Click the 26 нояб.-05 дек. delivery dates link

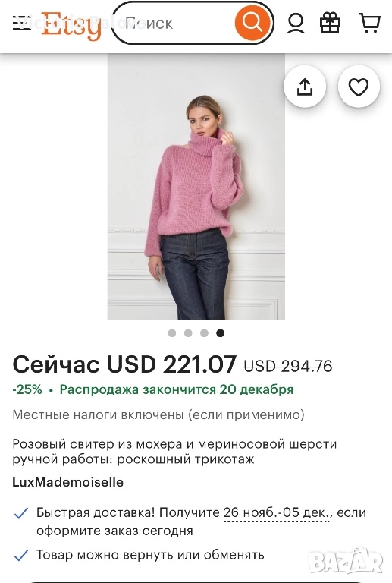pyautogui.click(x=277, y=512)
